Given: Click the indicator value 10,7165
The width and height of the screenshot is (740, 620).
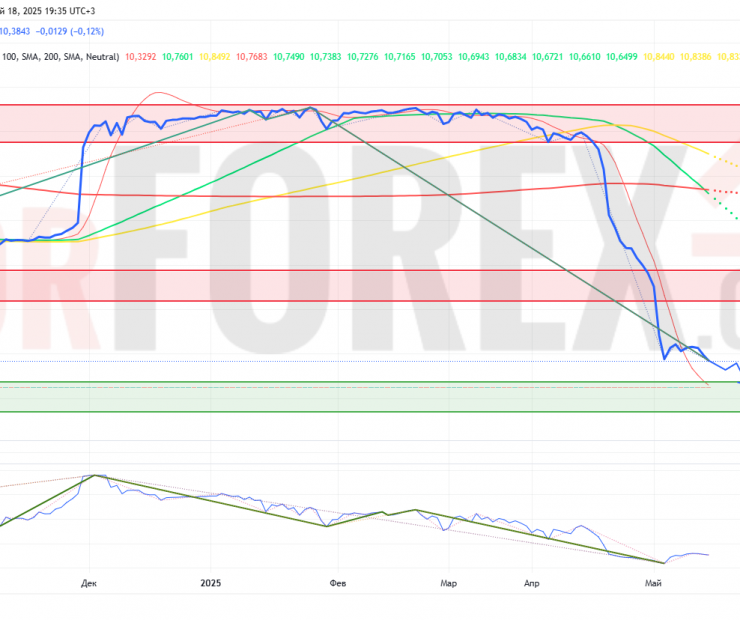Looking at the screenshot, I should click(x=400, y=57).
